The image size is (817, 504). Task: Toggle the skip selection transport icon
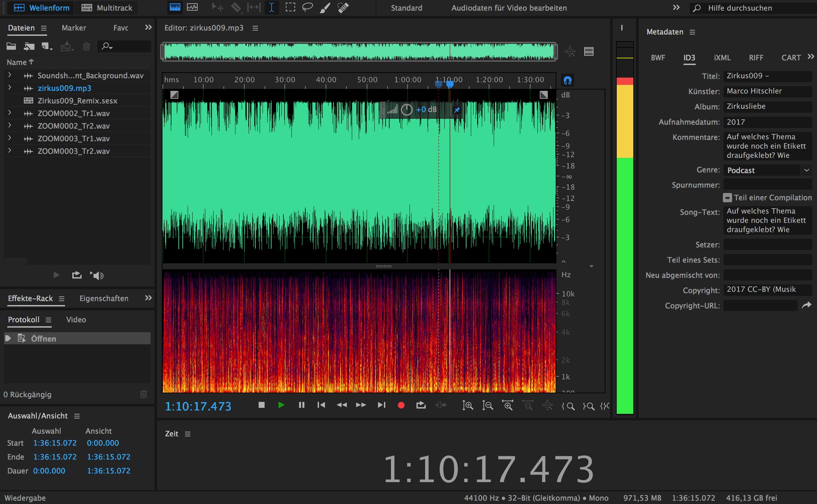point(441,405)
